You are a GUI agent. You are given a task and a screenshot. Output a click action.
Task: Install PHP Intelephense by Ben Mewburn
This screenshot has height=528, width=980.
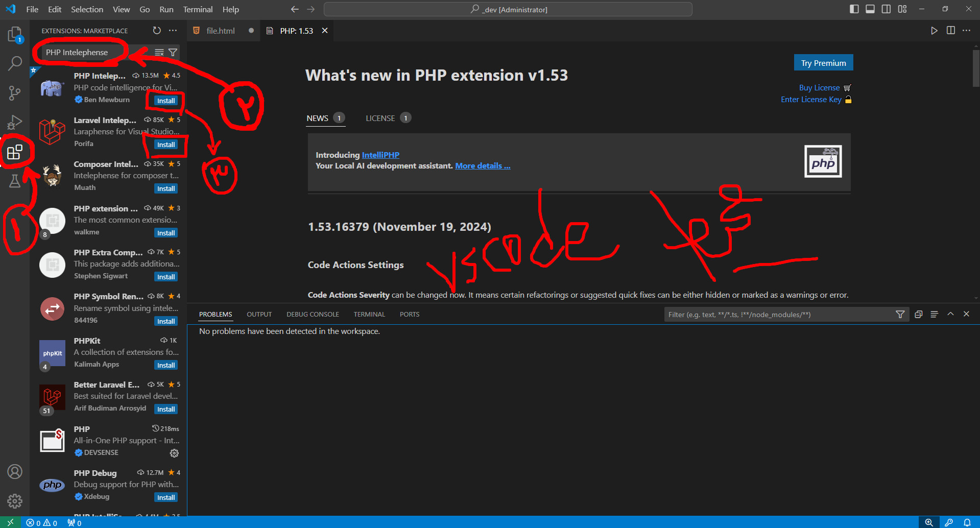166,101
